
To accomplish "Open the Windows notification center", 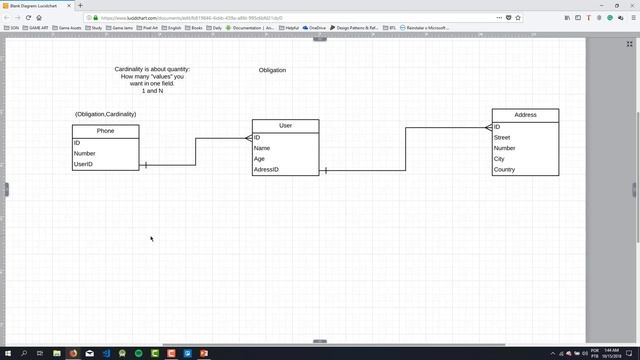I will pos(629,353).
